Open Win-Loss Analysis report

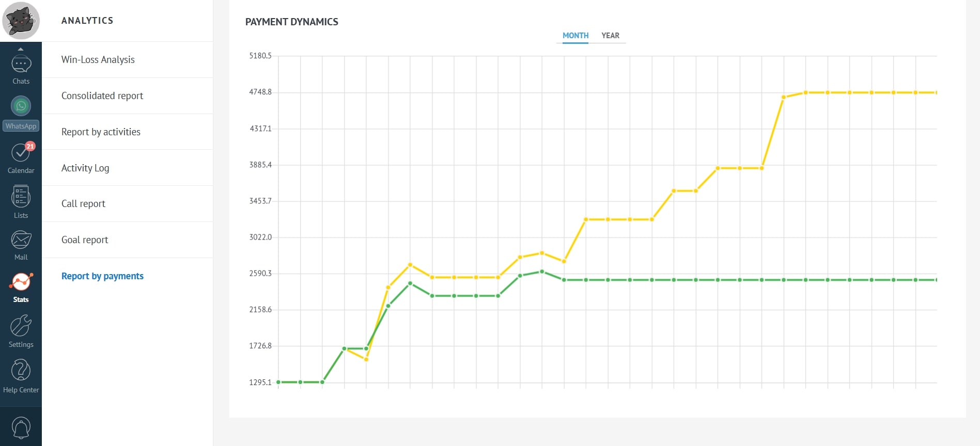click(x=98, y=60)
